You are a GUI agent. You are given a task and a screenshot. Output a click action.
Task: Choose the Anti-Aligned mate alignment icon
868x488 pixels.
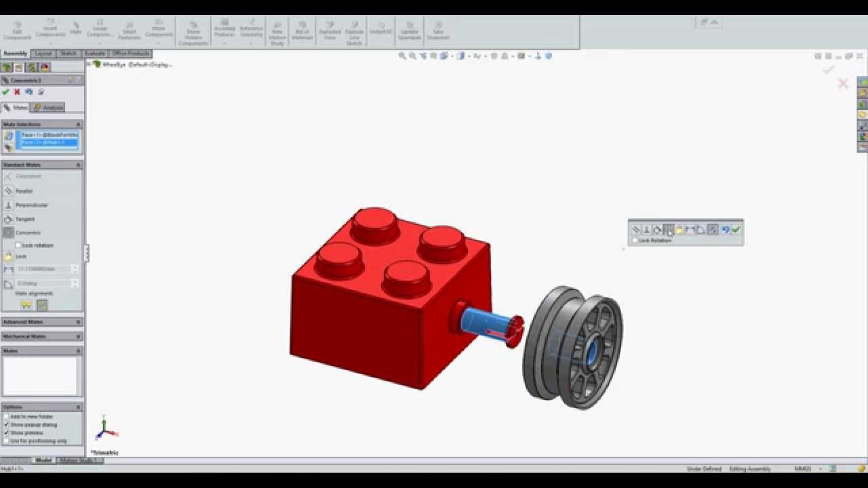42,305
